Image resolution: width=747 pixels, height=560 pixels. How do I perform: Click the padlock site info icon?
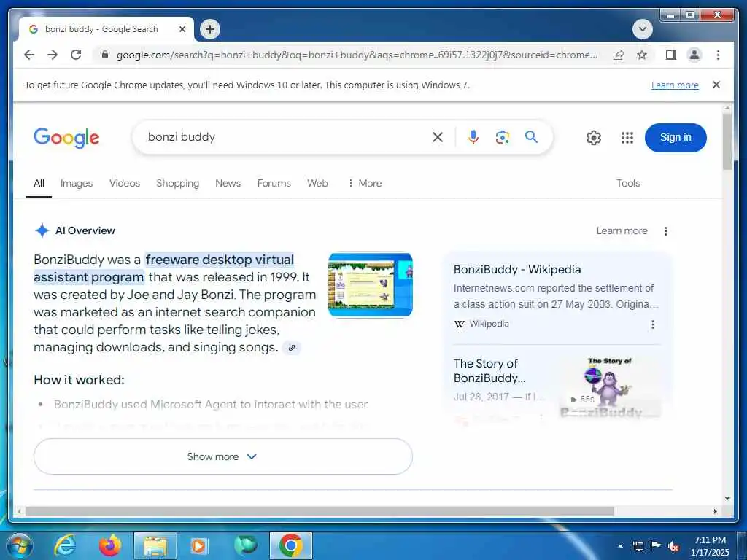[105, 55]
